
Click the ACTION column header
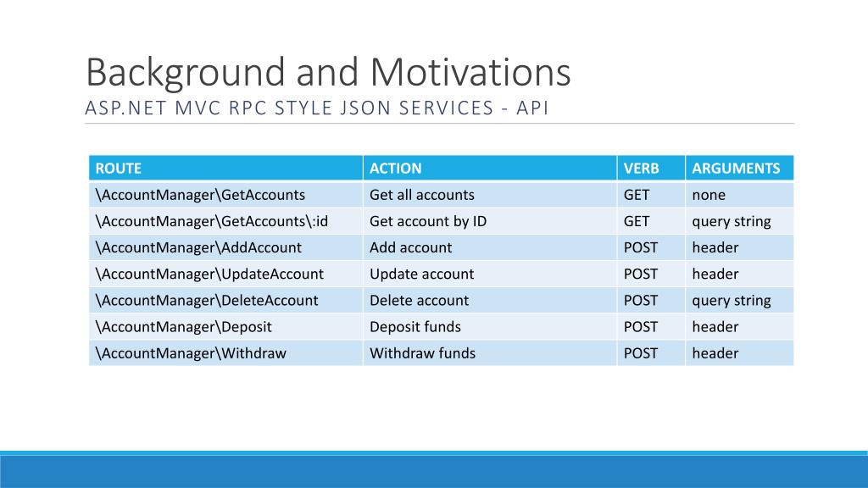tap(490, 169)
